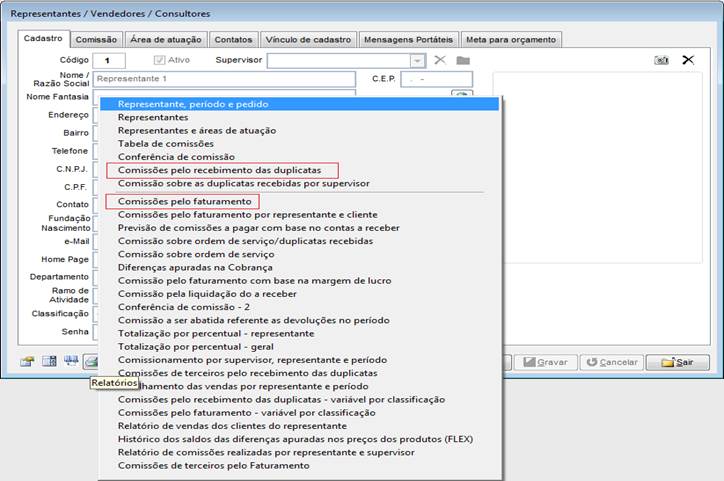Viewport: 724px width, 481px height.
Task: Click the Código input field
Action: [109, 60]
